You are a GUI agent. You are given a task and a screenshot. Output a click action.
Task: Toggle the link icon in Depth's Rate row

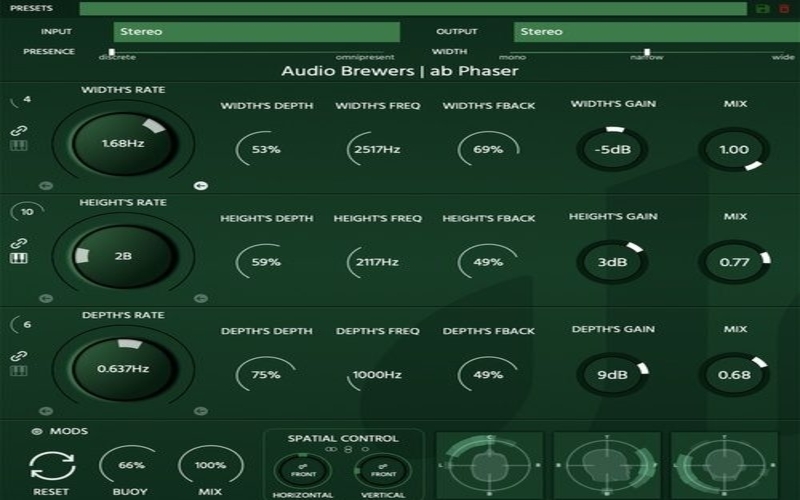tap(19, 356)
